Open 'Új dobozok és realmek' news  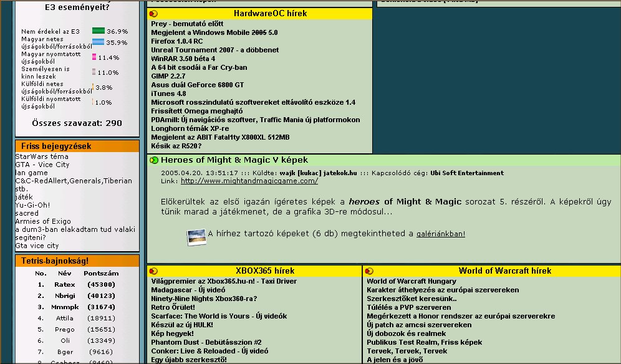(407, 333)
